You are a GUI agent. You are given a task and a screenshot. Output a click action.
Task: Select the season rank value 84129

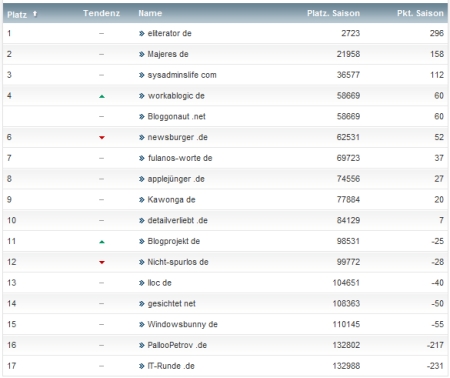[348, 220]
